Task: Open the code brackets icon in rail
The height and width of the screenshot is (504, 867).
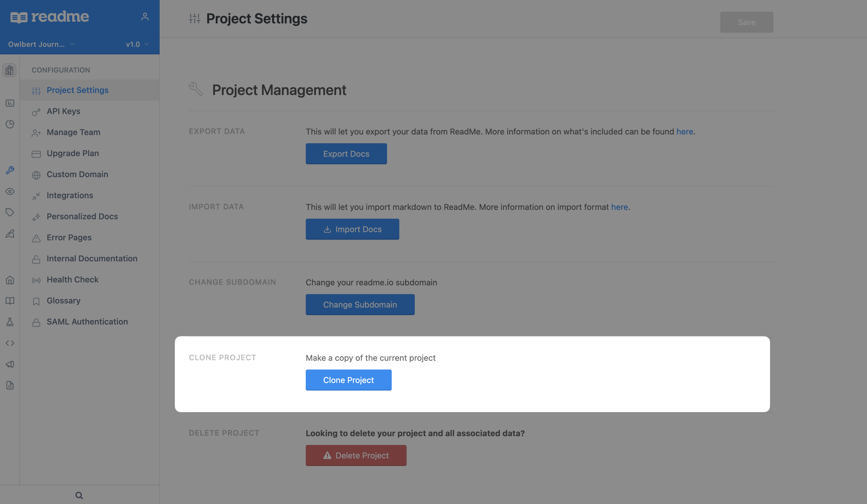Action: 10,343
